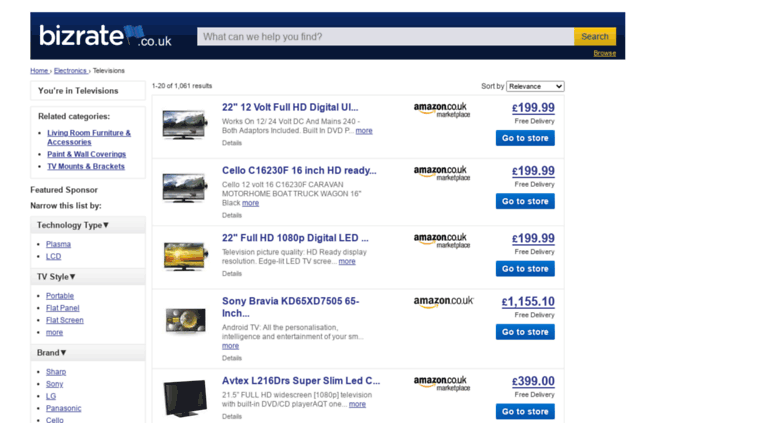Click thumbnail of Avtex L216Drs TV
The height and width of the screenshot is (423, 777).
pyautogui.click(x=185, y=398)
